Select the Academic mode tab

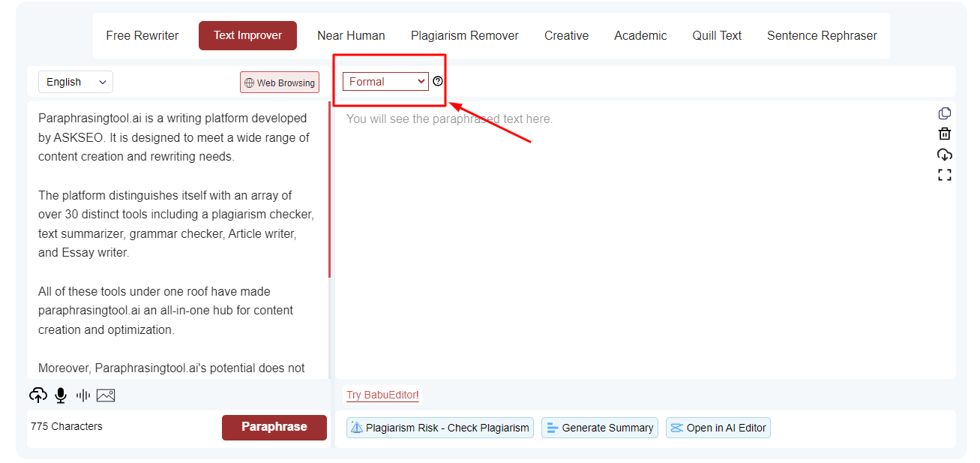click(x=640, y=35)
